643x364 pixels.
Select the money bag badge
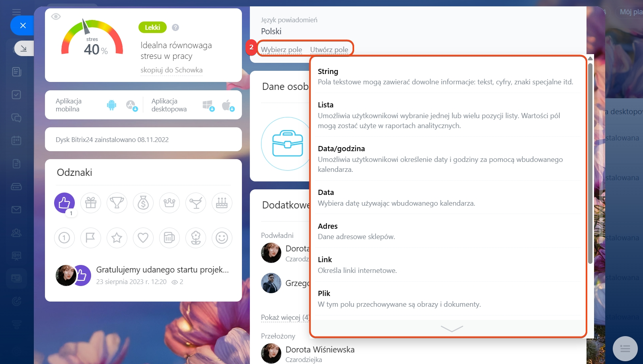pos(143,203)
